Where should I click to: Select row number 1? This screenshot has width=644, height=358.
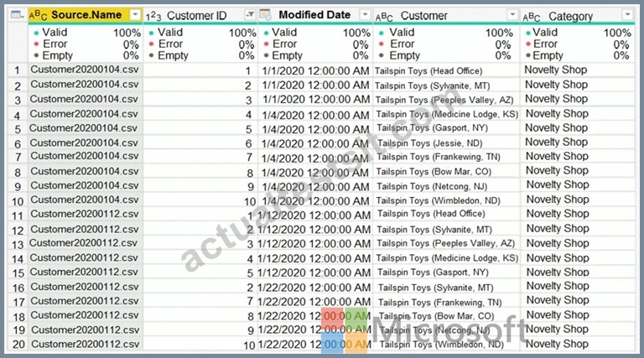(18, 70)
